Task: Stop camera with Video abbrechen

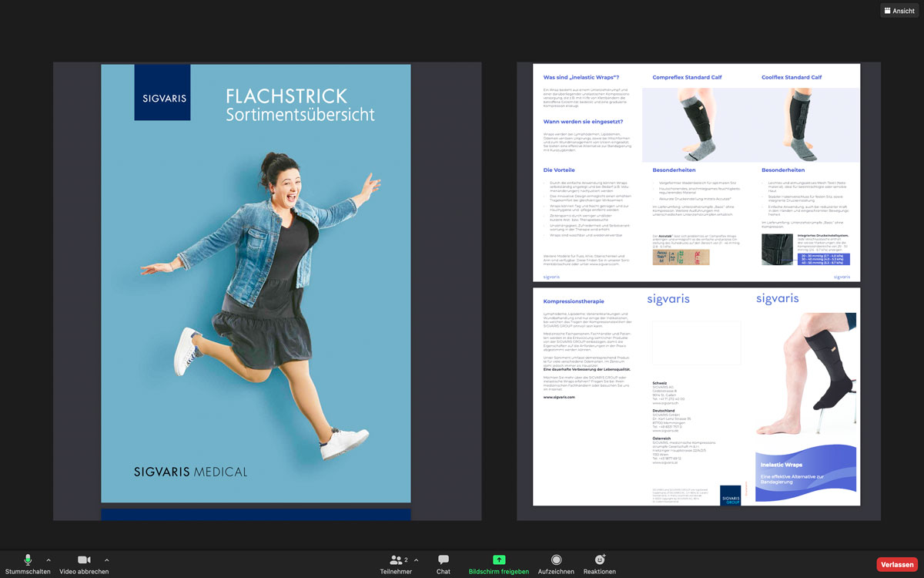Action: click(x=84, y=564)
